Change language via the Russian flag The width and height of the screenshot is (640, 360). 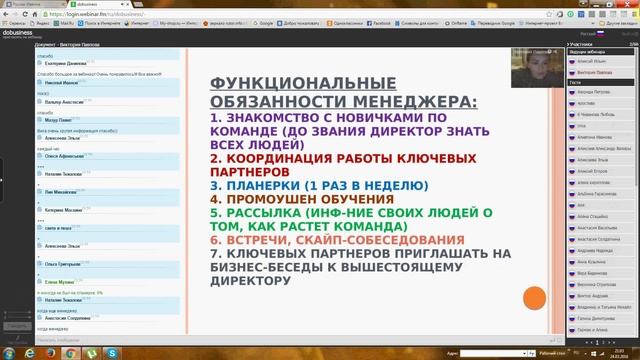[x=600, y=34]
